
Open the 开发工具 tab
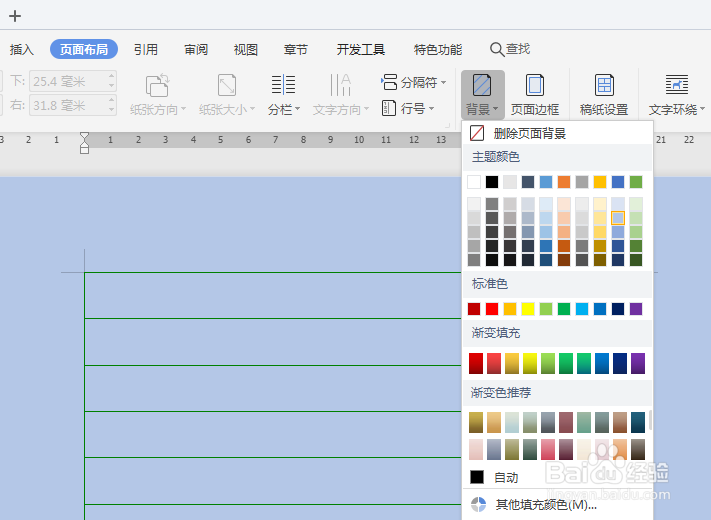(x=361, y=49)
